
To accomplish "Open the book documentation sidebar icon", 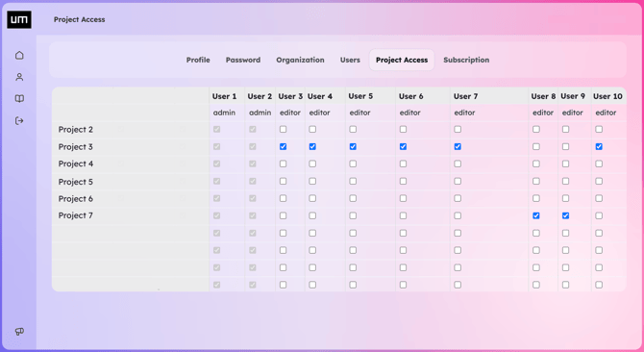I will (x=19, y=98).
